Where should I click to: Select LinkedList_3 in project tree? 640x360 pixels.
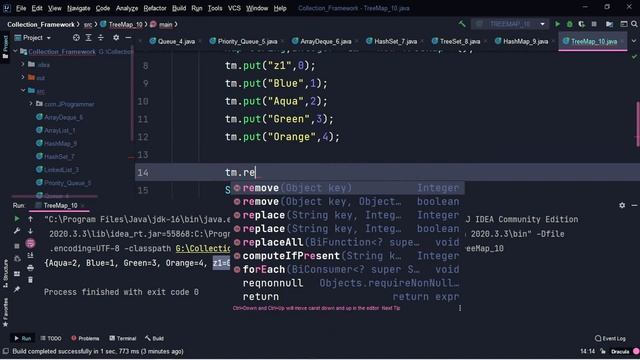click(61, 170)
